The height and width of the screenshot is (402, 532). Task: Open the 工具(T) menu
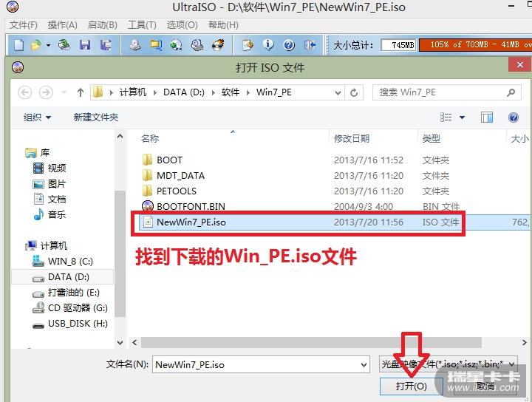142,25
